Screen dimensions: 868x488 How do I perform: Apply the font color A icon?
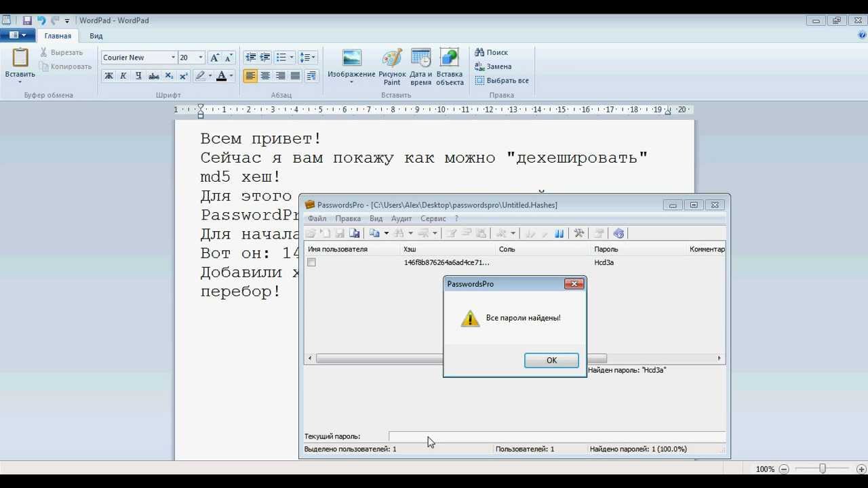coord(221,76)
